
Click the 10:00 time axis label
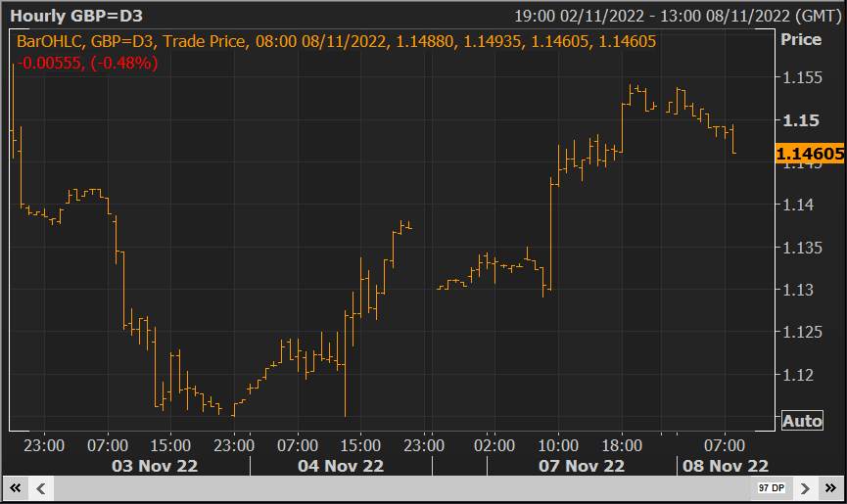point(558,445)
